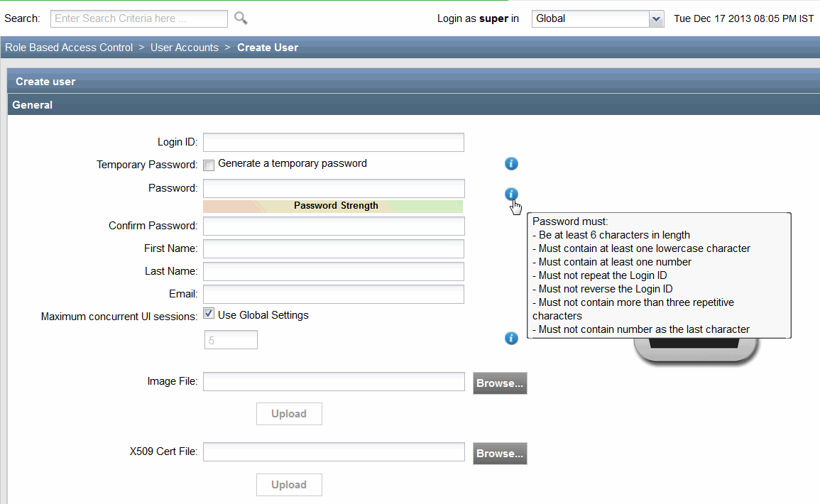This screenshot has height=504, width=820.
Task: Upload the X509 Cert File
Action: click(289, 485)
